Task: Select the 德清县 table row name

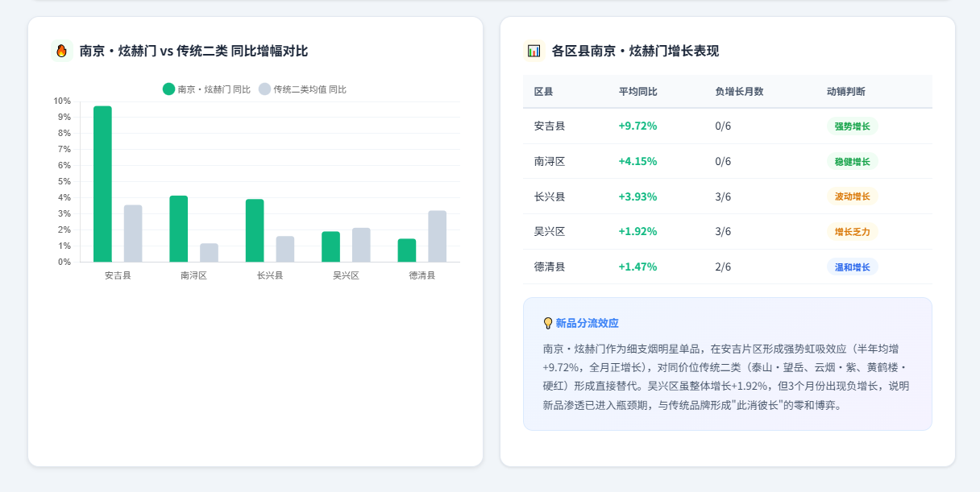Action: click(550, 267)
